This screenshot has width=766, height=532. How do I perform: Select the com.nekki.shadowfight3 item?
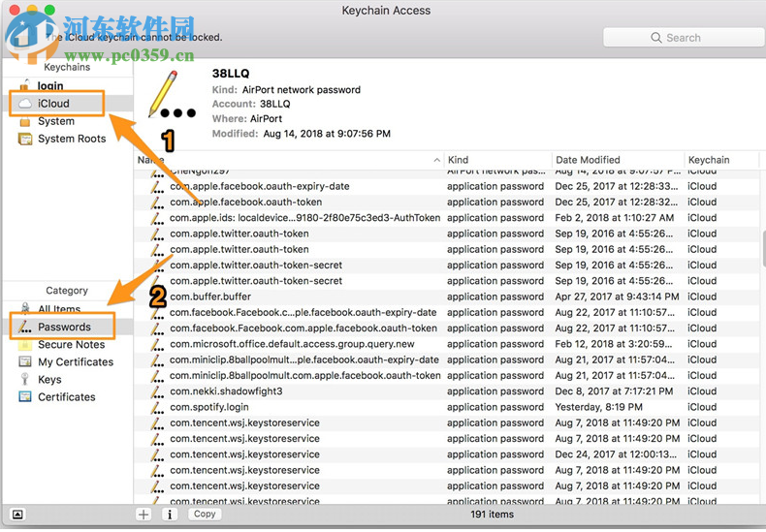pyautogui.click(x=446, y=391)
